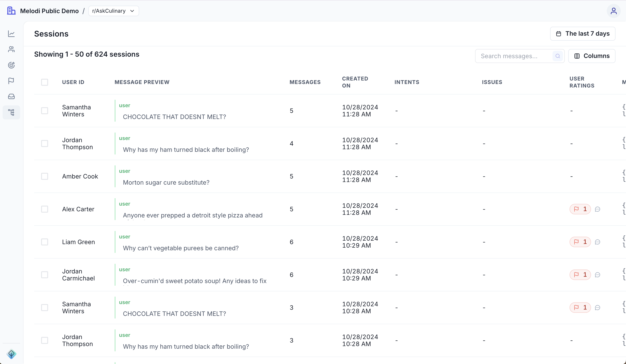Open Liam Green's session preview message
Image resolution: width=626 pixels, height=364 pixels.
click(181, 248)
